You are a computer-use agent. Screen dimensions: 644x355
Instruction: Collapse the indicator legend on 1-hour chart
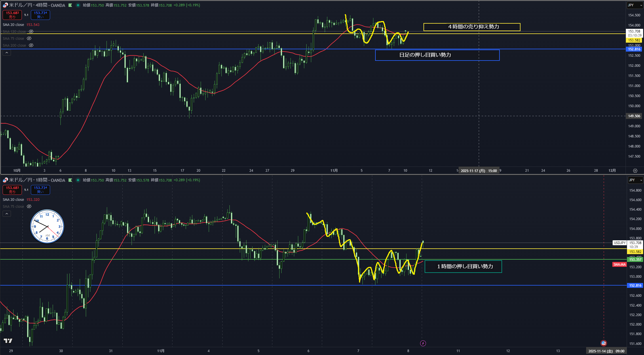(7, 214)
